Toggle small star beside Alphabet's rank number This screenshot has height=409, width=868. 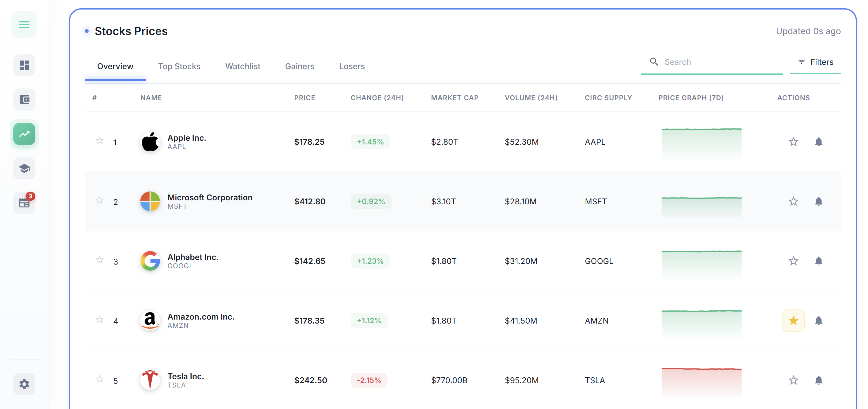click(x=99, y=260)
